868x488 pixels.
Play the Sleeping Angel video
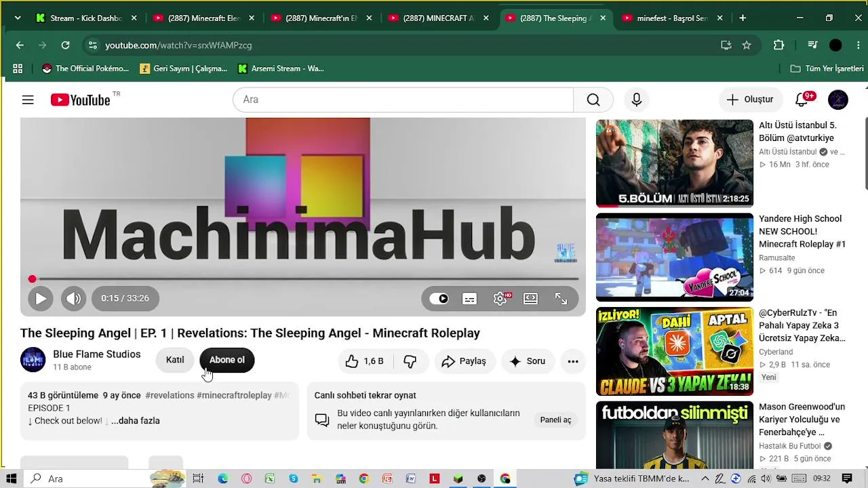pyautogui.click(x=40, y=298)
